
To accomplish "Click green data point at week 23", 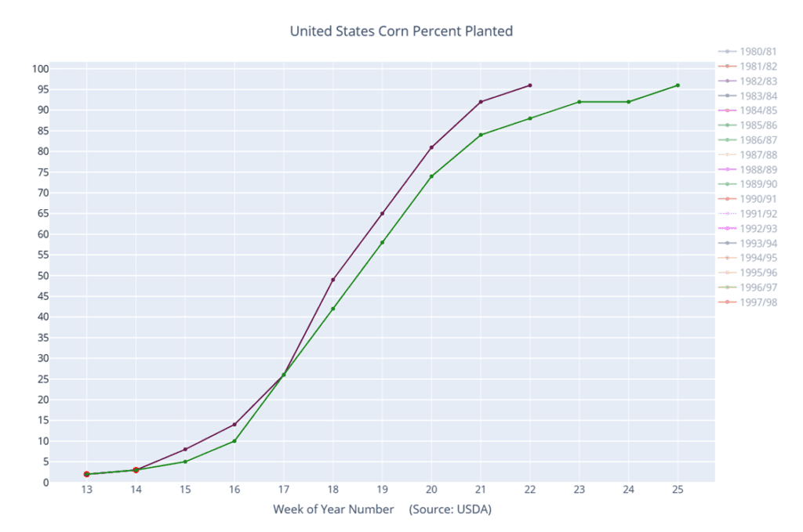I will coord(580,102).
